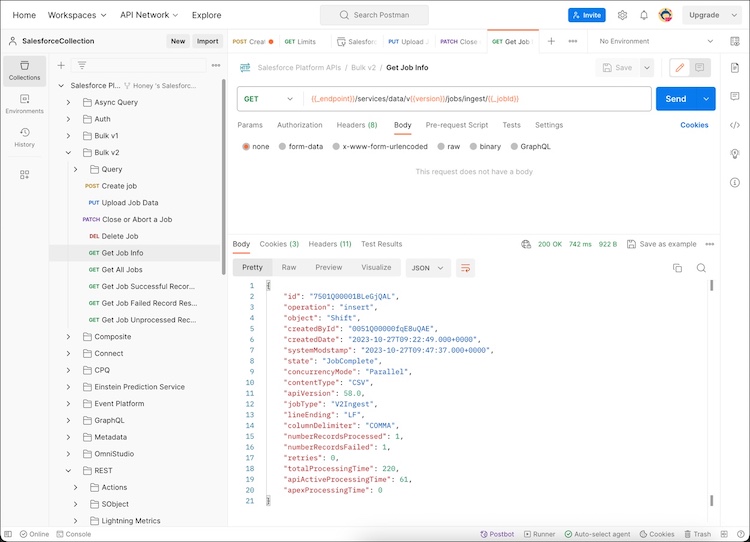
Task: Open the Save options dropdown arrow
Action: (x=647, y=68)
